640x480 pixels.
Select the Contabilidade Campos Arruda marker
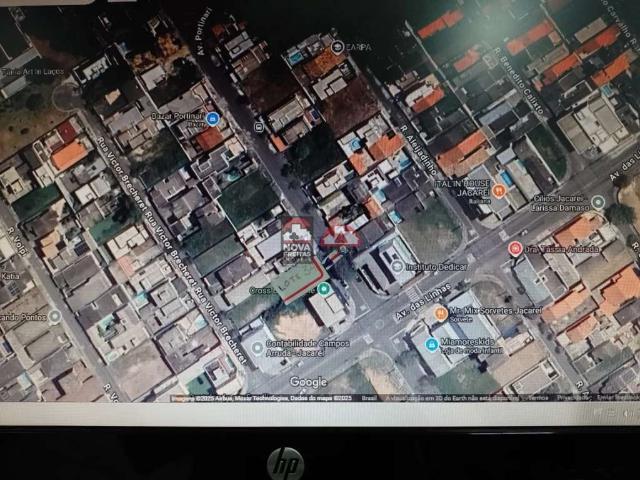tap(256, 345)
